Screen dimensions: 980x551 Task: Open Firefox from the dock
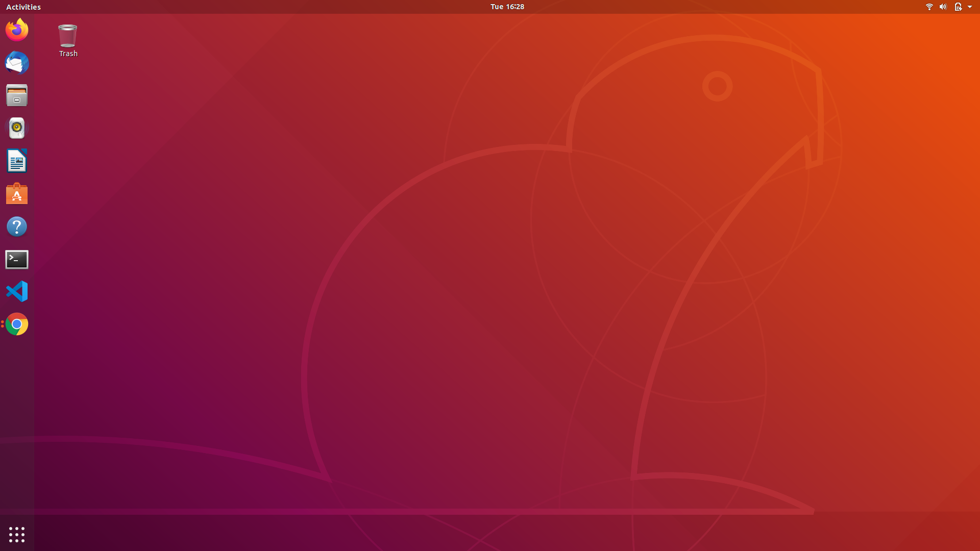tap(17, 30)
